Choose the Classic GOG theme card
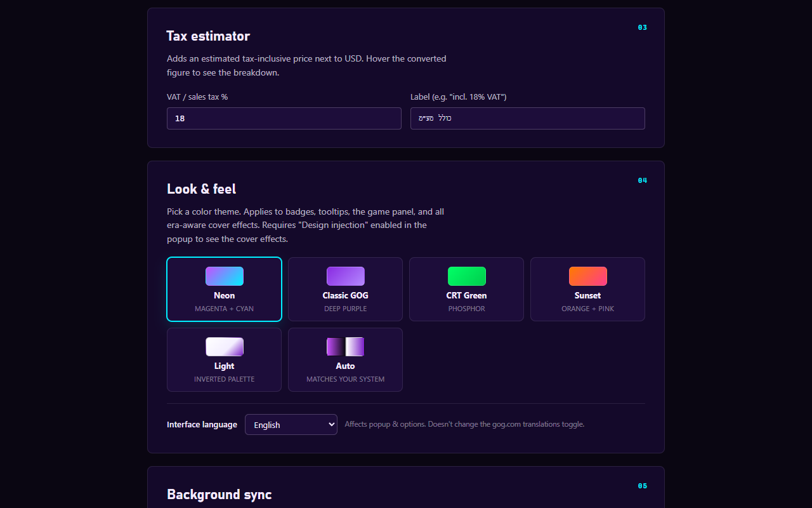The height and width of the screenshot is (508, 812). pyautogui.click(x=345, y=290)
